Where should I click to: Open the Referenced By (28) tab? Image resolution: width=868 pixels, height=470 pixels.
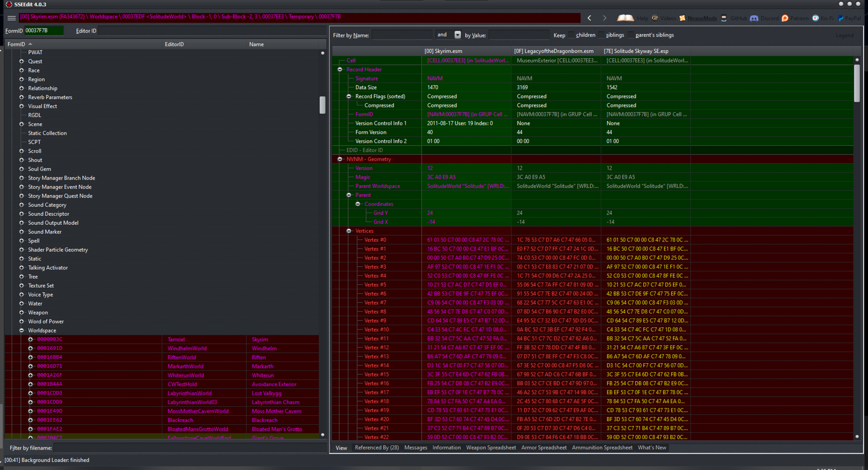377,448
